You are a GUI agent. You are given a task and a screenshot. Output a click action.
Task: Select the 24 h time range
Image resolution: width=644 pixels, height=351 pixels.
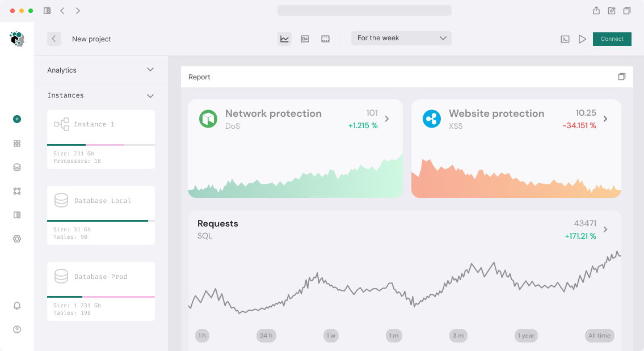point(266,336)
